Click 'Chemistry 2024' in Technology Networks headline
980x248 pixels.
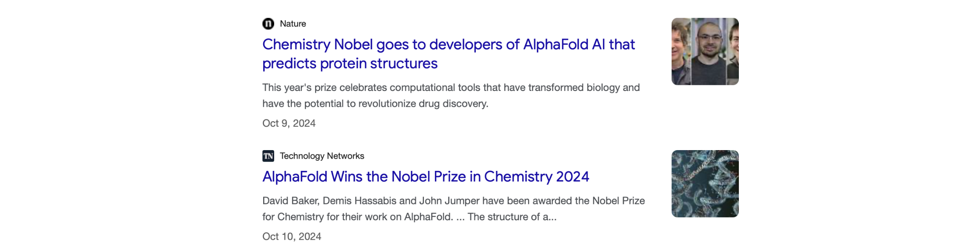pos(537,177)
